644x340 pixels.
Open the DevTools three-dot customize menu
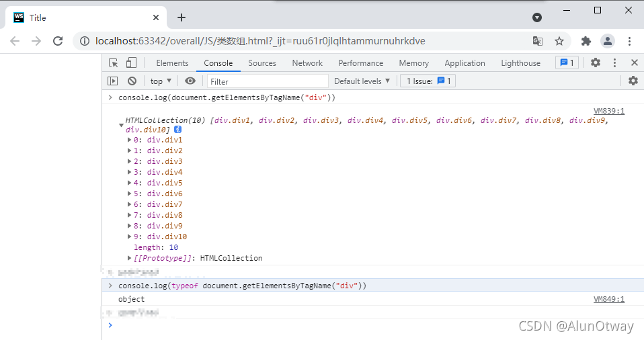(x=614, y=62)
